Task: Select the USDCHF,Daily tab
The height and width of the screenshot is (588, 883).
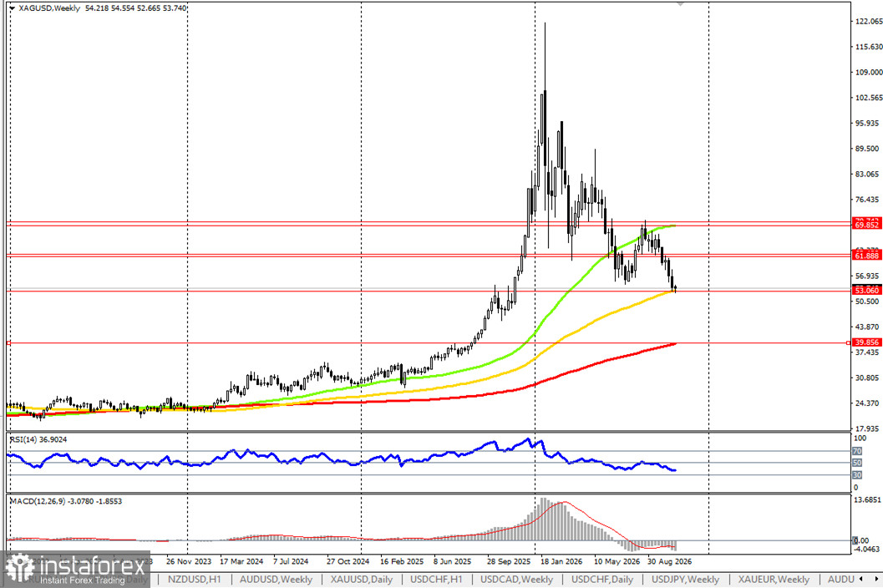Action: coord(602,579)
